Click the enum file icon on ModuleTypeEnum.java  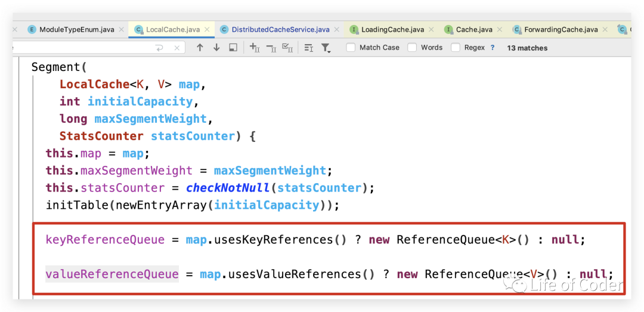(x=32, y=30)
